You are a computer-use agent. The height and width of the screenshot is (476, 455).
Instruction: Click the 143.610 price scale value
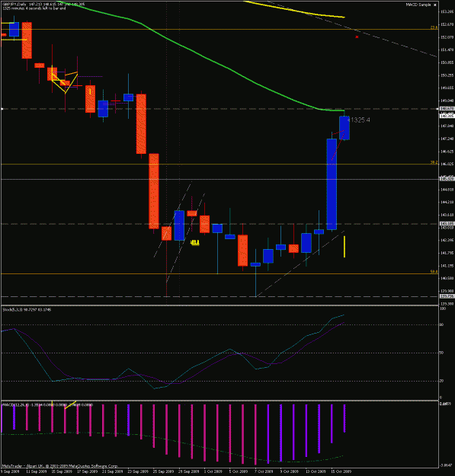pyautogui.click(x=447, y=215)
